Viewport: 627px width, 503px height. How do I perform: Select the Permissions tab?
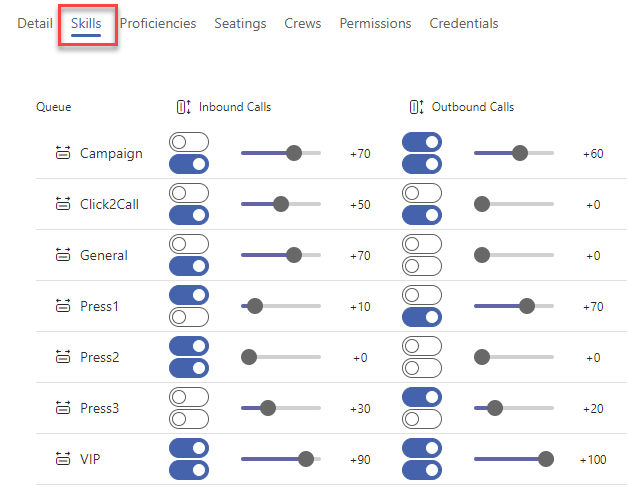coord(375,23)
